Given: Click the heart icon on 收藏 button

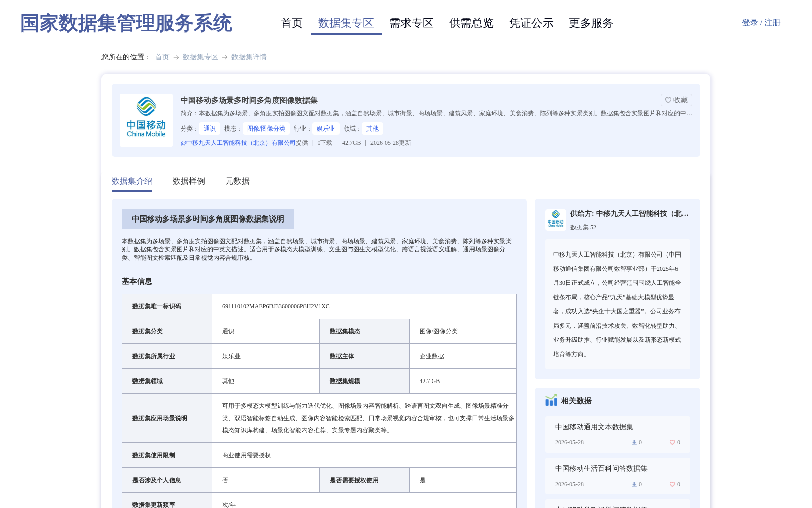Looking at the screenshot, I should click(x=668, y=100).
